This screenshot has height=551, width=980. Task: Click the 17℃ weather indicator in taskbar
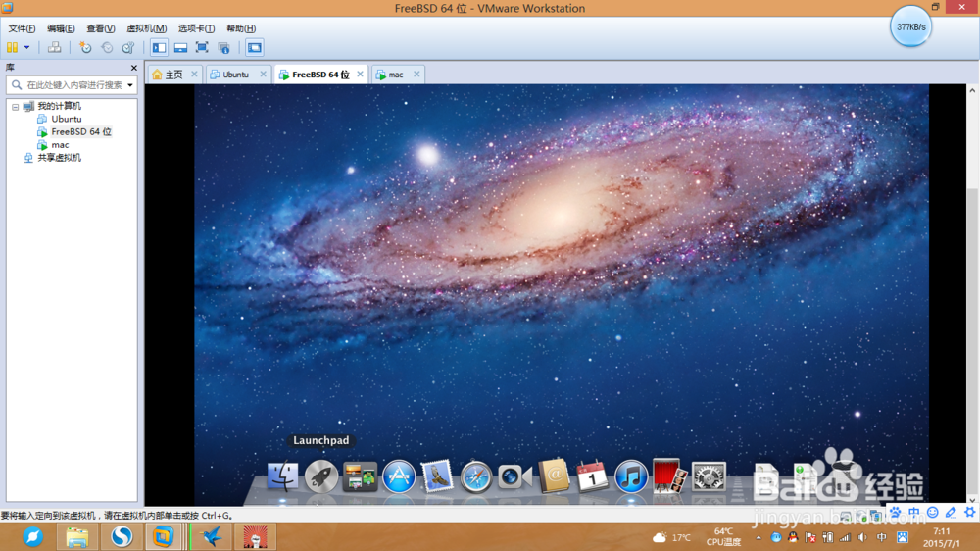672,537
